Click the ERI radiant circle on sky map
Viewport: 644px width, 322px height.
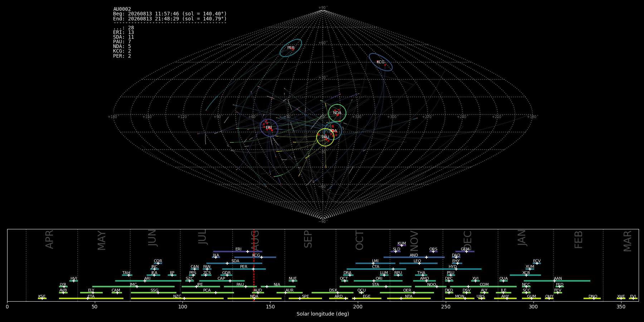(269, 127)
